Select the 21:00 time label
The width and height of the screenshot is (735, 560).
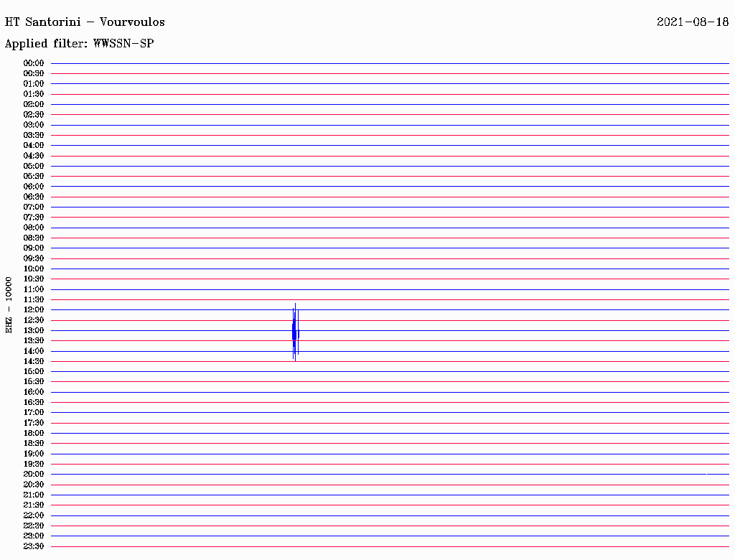[34, 495]
